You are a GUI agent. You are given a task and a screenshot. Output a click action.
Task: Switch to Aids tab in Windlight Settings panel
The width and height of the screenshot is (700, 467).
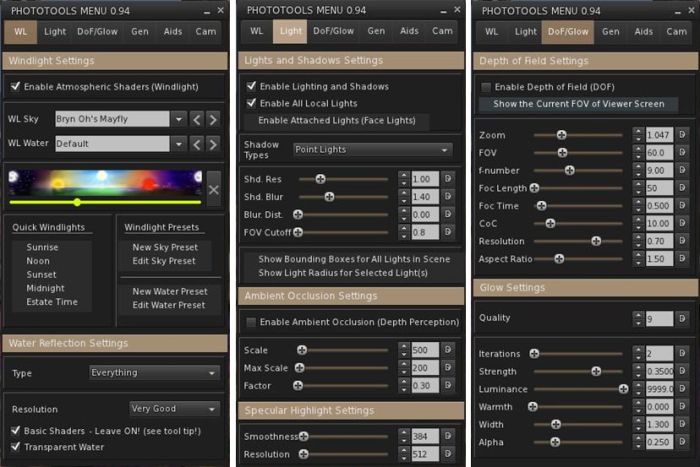174,32
